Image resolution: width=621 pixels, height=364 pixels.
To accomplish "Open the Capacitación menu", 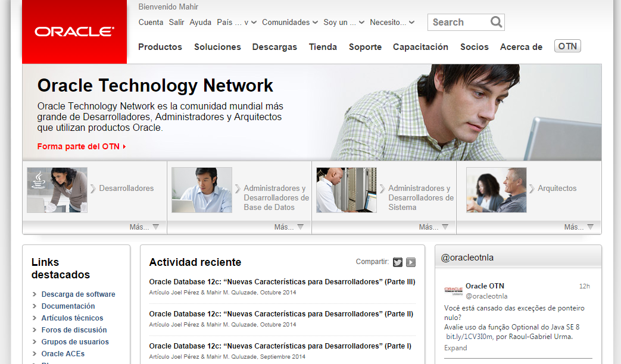I will click(x=420, y=47).
